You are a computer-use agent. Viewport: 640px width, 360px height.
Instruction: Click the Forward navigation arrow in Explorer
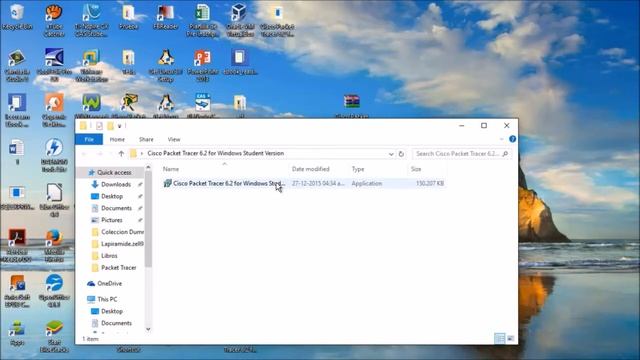point(99,154)
